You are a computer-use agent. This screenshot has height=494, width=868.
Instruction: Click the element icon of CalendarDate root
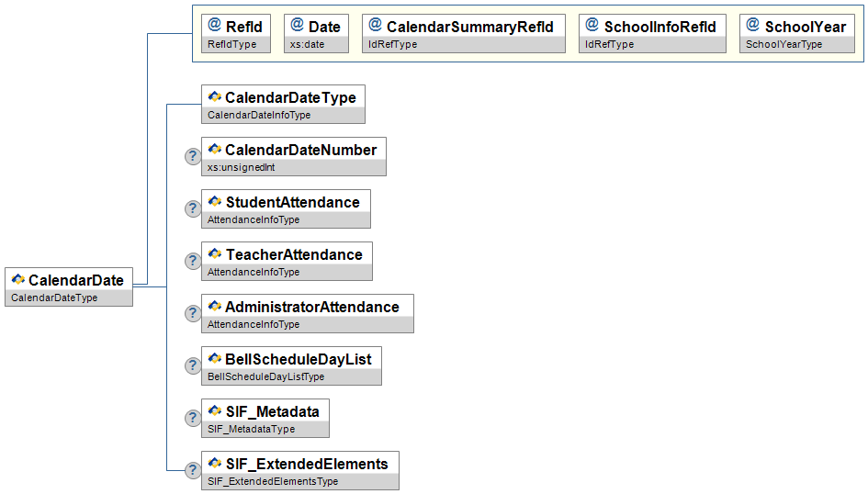pyautogui.click(x=17, y=279)
